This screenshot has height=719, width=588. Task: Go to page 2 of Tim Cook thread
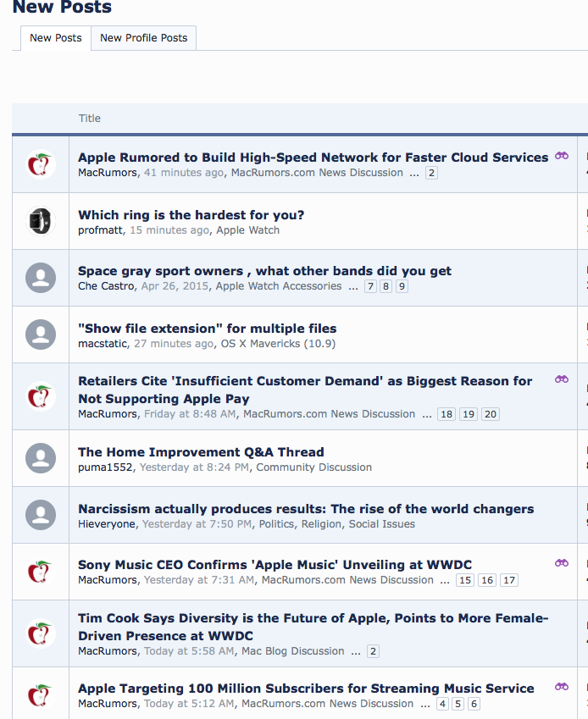(373, 651)
